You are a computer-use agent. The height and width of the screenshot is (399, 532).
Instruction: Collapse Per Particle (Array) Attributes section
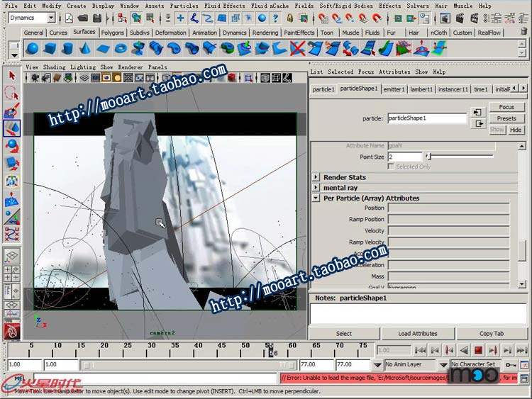pos(316,198)
